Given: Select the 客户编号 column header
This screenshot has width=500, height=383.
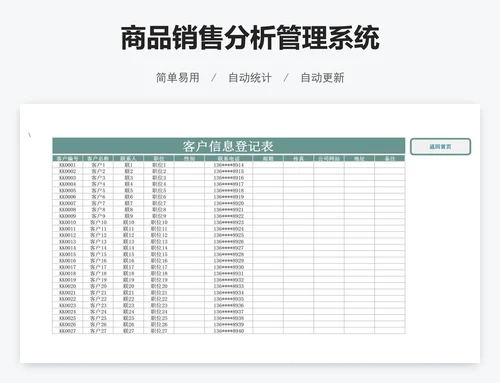Looking at the screenshot, I should point(68,158).
